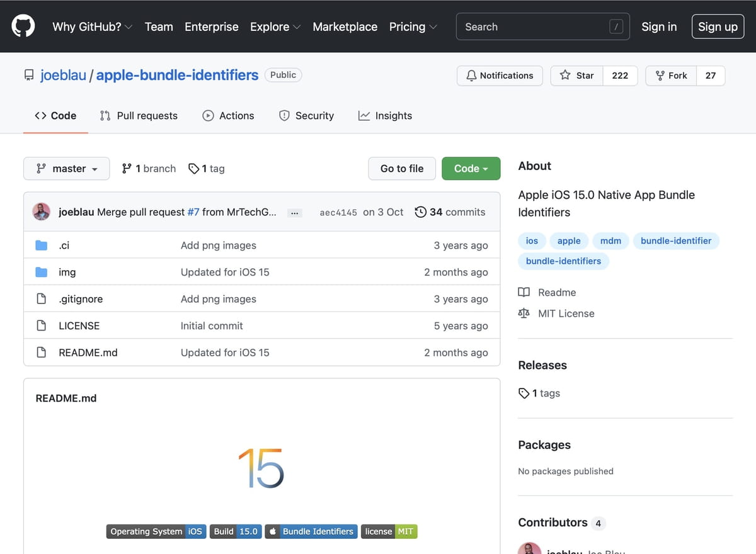Image resolution: width=756 pixels, height=554 pixels.
Task: Open the .ci folder name
Action: tap(64, 246)
